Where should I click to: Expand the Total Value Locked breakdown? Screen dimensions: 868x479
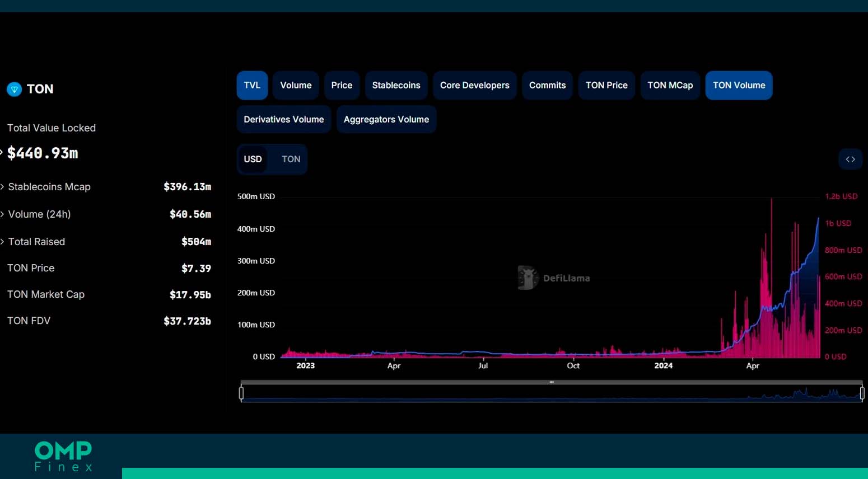point(2,153)
